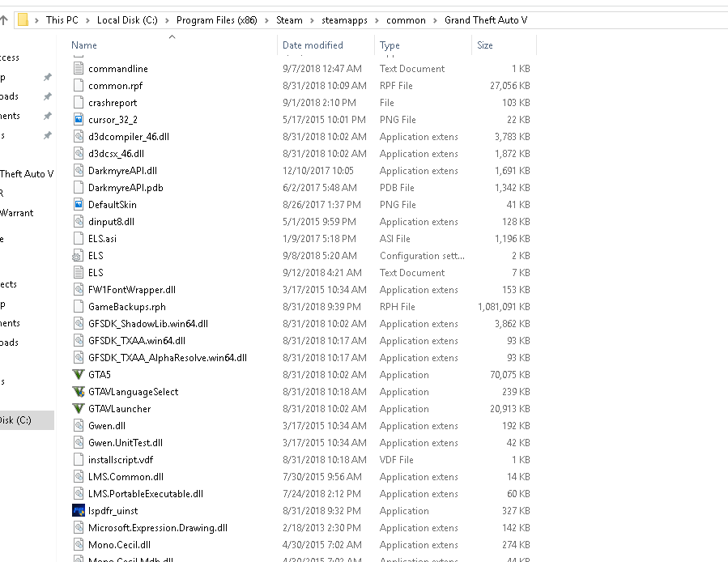Expand the chevron after This PC in the address bar
This screenshot has height=562, width=728.
89,20
